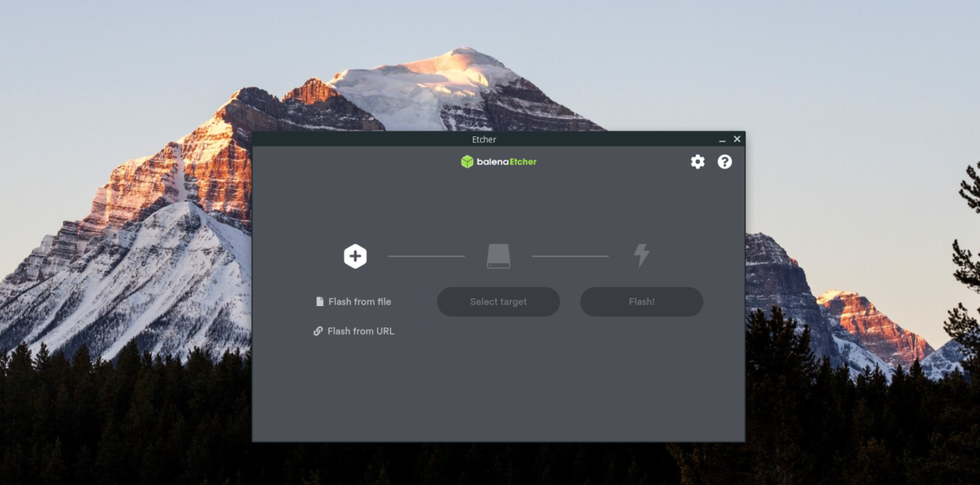Select the plus image-source step icon
The height and width of the screenshot is (485, 980).
click(x=354, y=256)
